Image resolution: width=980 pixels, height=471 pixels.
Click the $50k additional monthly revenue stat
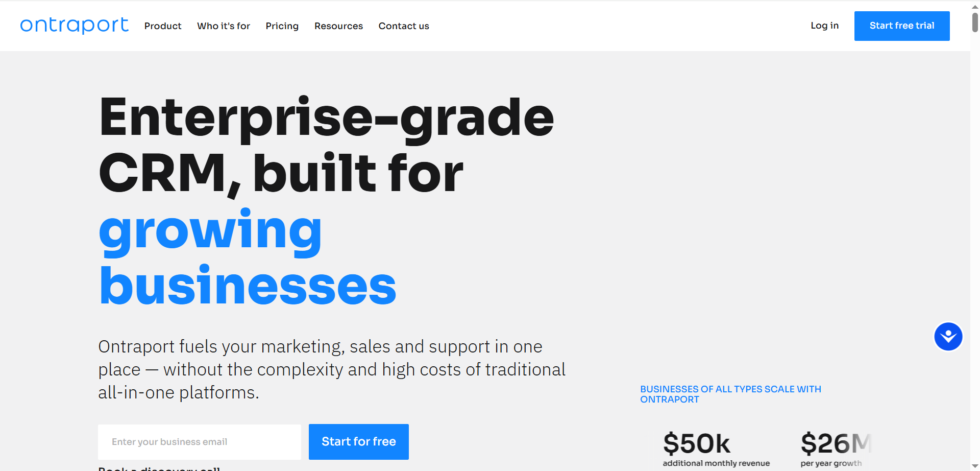[716, 449]
